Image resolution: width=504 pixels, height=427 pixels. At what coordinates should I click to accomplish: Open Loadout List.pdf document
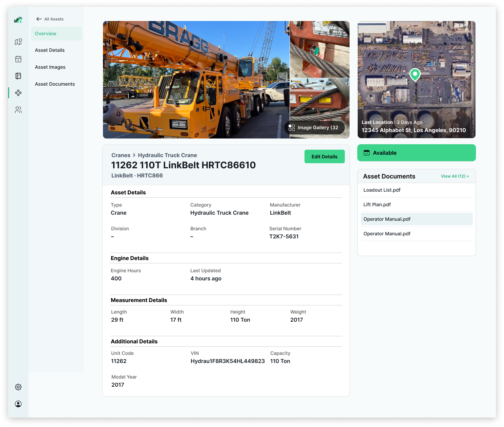pyautogui.click(x=417, y=190)
